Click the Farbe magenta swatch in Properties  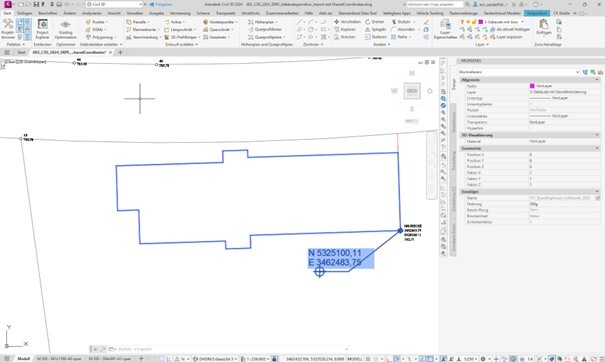[x=532, y=86]
